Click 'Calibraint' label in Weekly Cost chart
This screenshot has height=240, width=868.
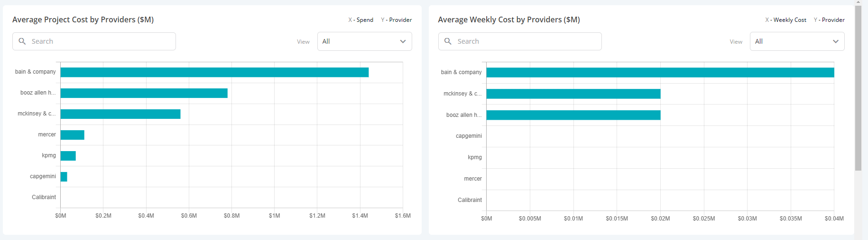coord(470,200)
